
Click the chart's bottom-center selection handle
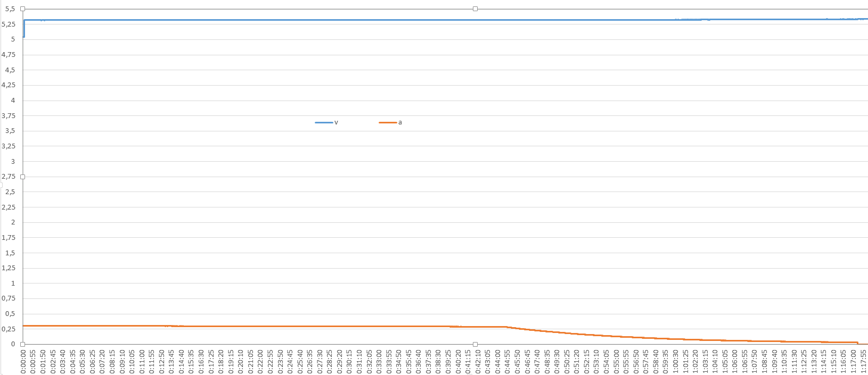click(x=476, y=344)
